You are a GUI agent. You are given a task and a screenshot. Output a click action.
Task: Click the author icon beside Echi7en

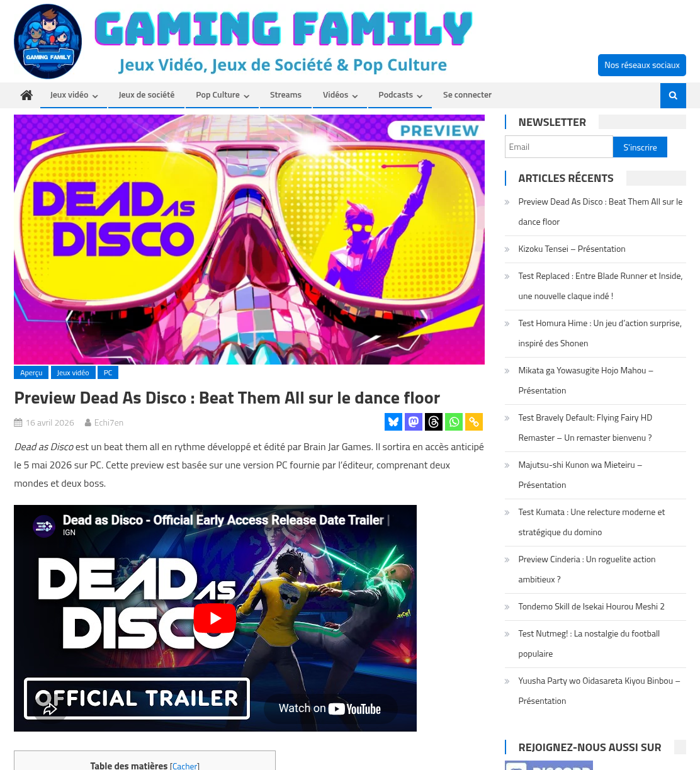88,423
